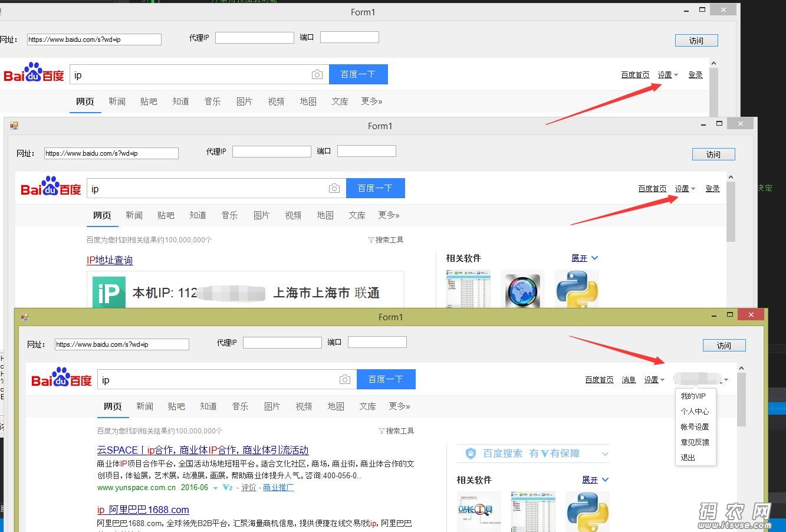Open IP地址查询 link in middle window
The height and width of the screenshot is (532, 786).
tap(110, 260)
